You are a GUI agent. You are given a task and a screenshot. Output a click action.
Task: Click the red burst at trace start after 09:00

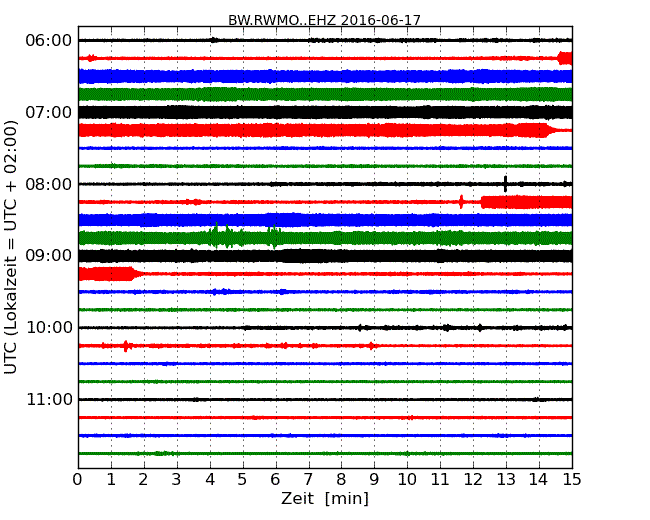(110, 274)
